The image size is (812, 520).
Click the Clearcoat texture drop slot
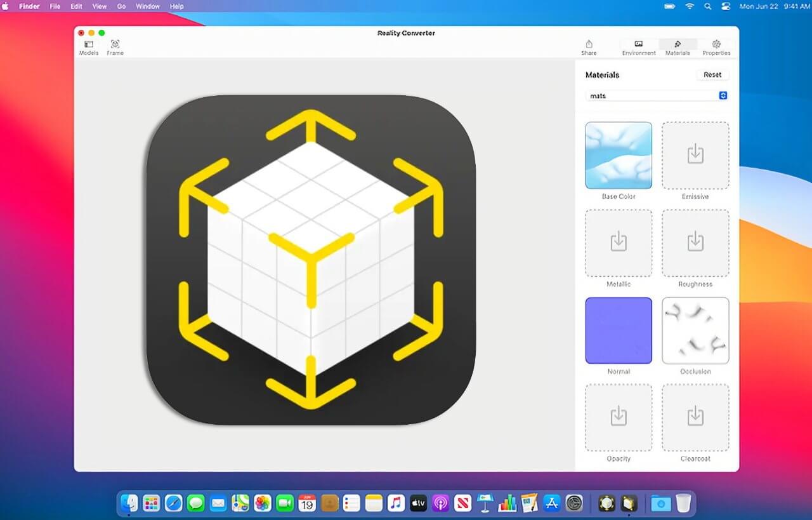click(695, 418)
